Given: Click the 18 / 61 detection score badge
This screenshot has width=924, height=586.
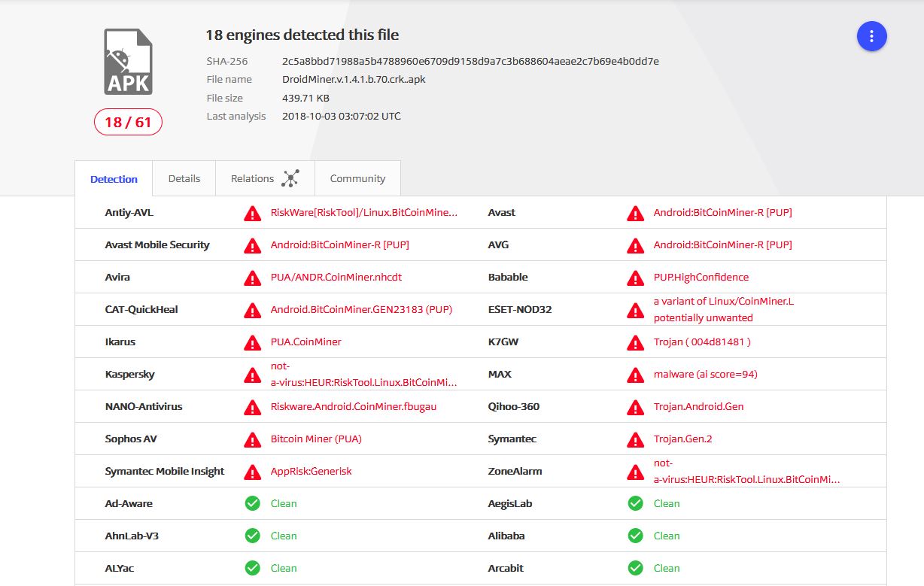Looking at the screenshot, I should point(128,122).
